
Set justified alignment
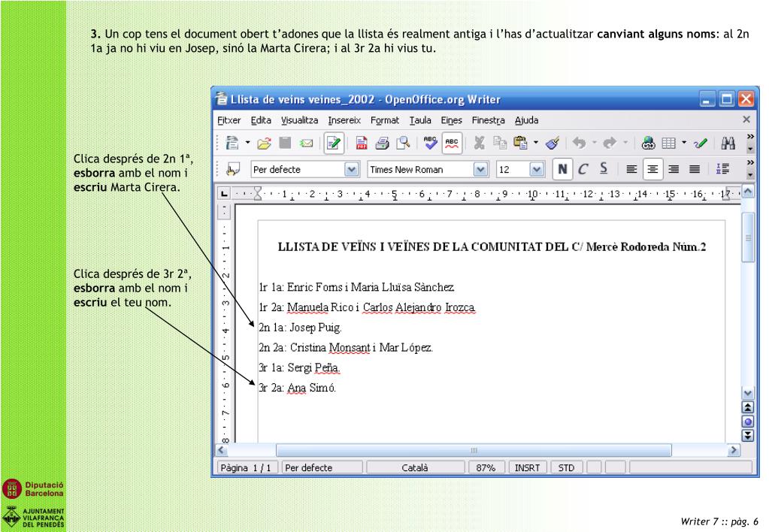(695, 170)
